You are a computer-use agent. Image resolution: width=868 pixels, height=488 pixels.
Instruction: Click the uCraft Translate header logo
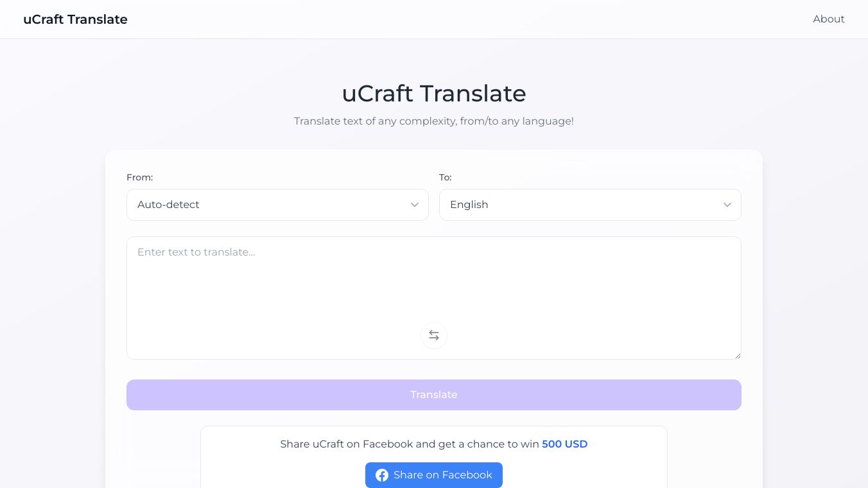(75, 19)
